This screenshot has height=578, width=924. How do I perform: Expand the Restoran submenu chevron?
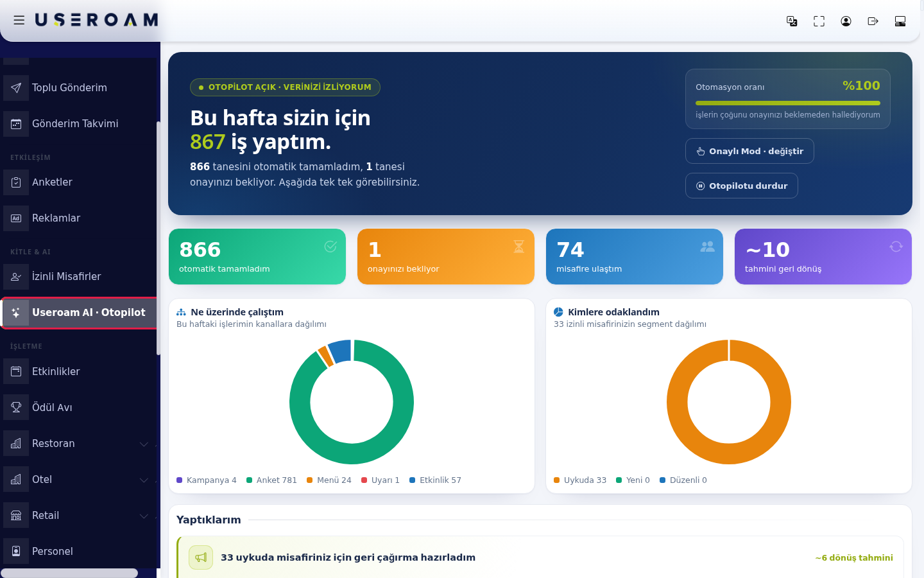[144, 444]
